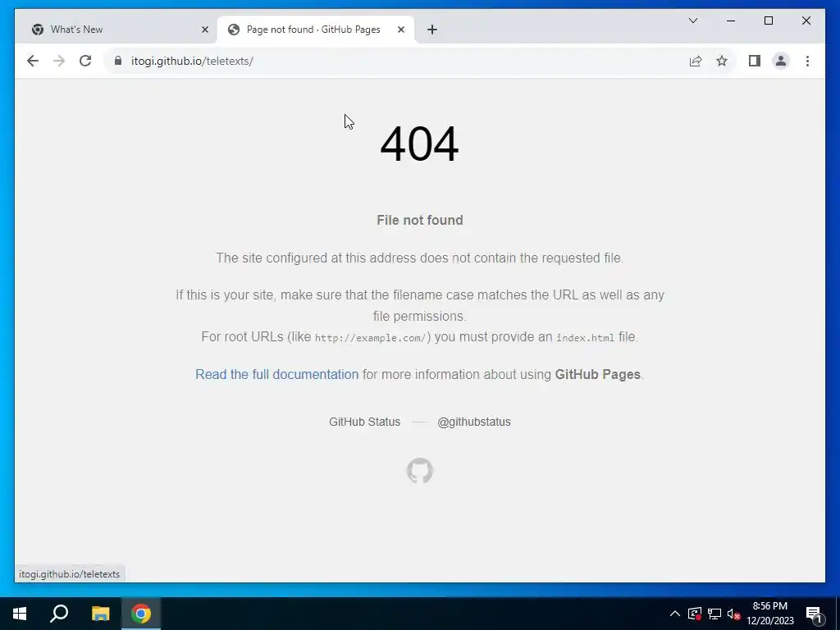Click the Chrome taskbar icon
Viewport: 840px width, 630px height.
click(x=141, y=614)
